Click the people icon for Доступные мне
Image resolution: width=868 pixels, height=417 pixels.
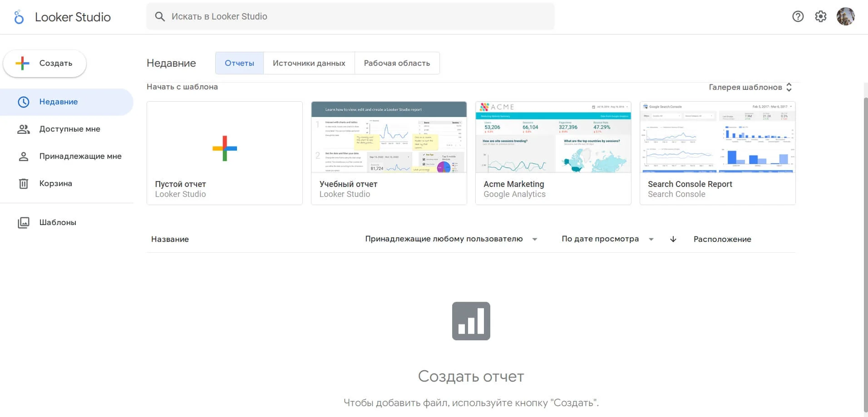click(x=23, y=129)
